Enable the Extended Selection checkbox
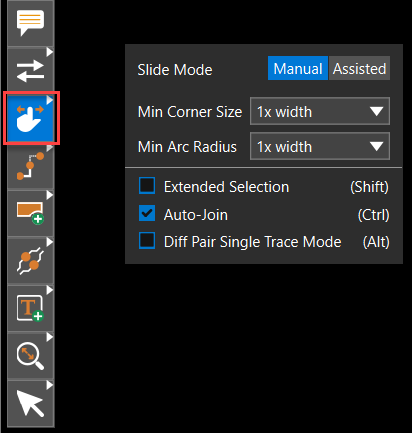412x433 pixels. pos(147,186)
